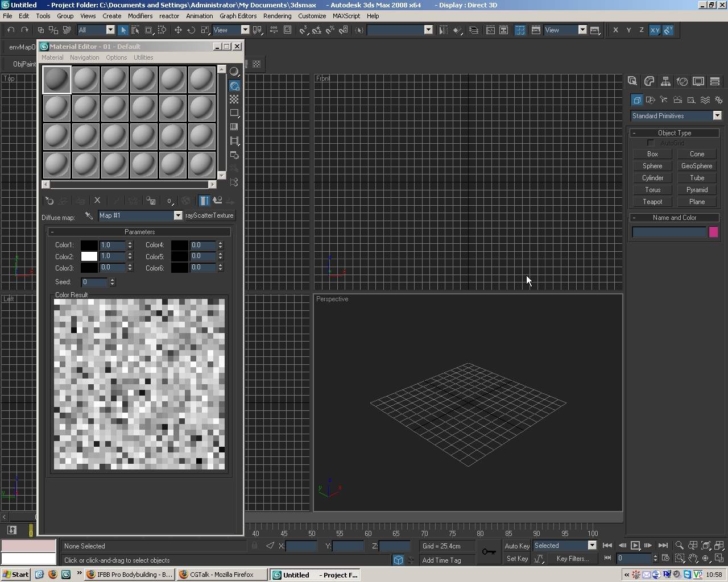Click the Torus button
This screenshot has height=582, width=728.
tap(652, 190)
